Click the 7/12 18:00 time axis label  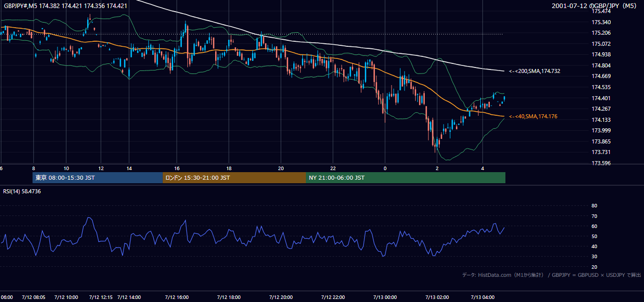(229, 297)
